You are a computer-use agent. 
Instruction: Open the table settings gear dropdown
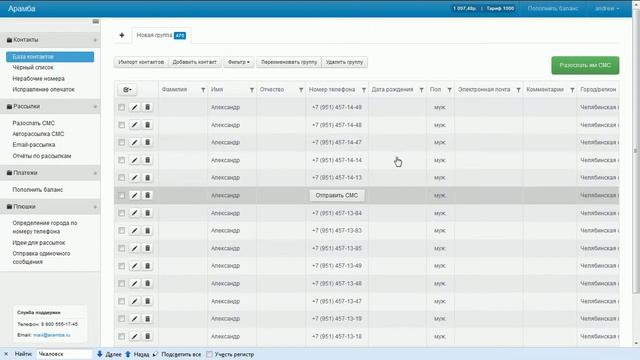coord(127,90)
